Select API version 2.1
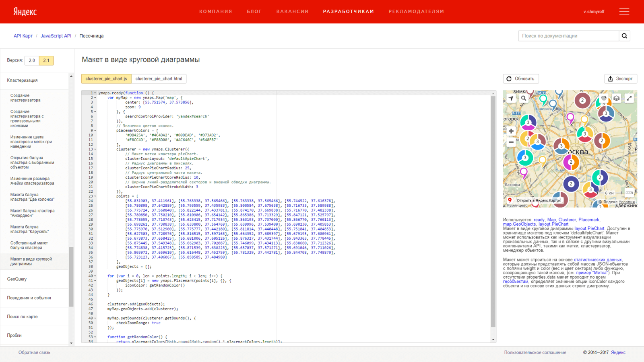This screenshot has width=644, height=362. [46, 60]
